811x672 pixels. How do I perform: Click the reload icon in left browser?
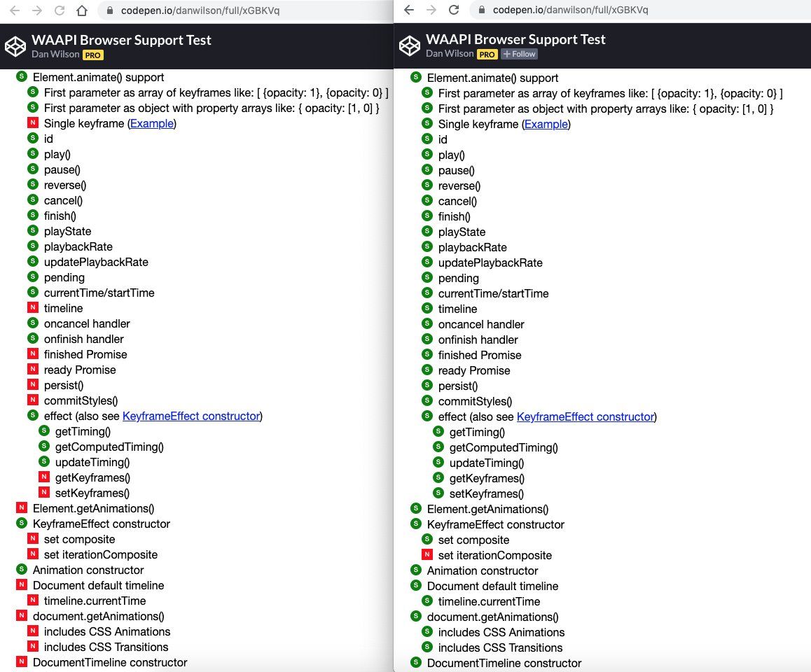point(60,10)
